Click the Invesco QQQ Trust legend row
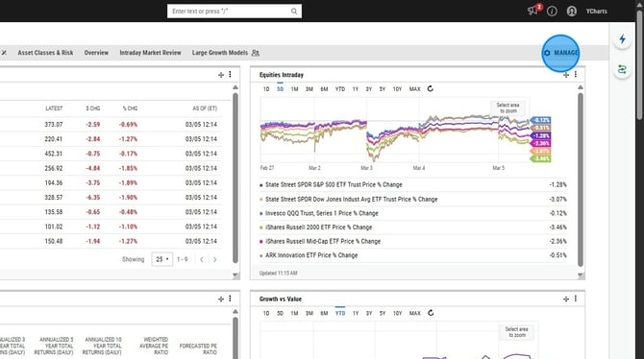 point(412,213)
